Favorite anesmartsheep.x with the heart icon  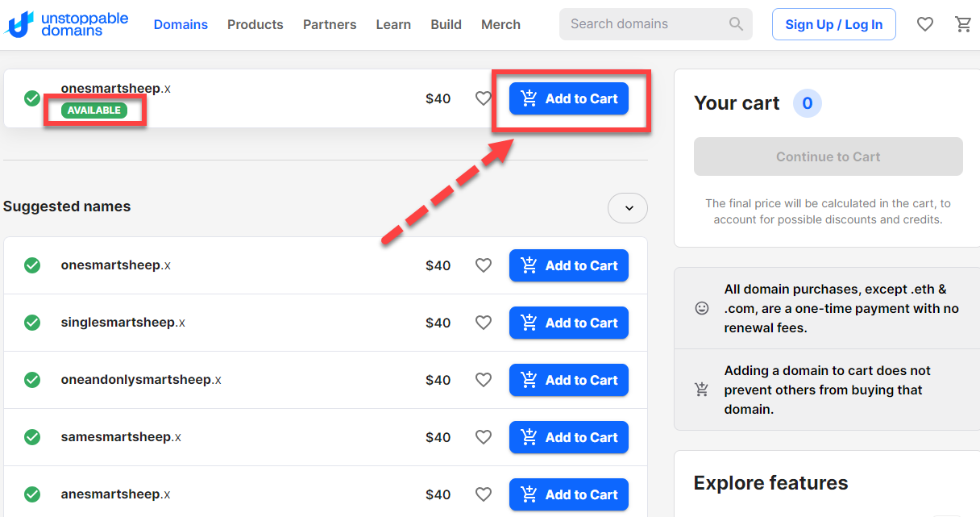483,494
